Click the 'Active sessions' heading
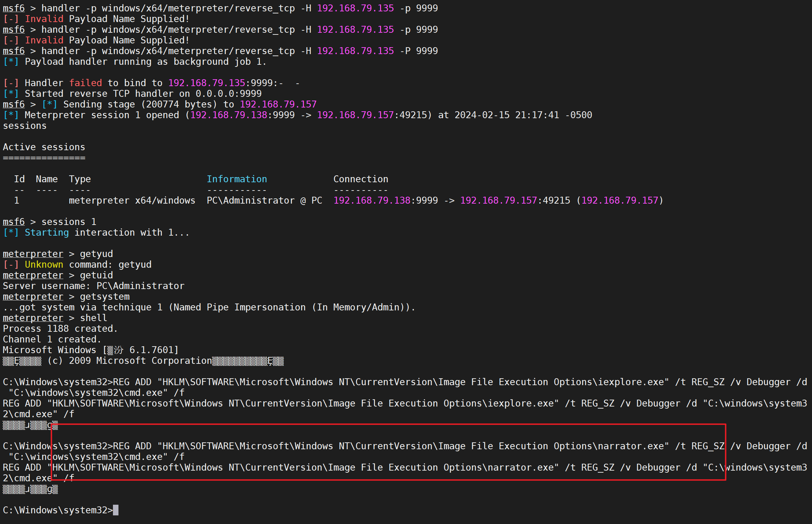 point(44,147)
